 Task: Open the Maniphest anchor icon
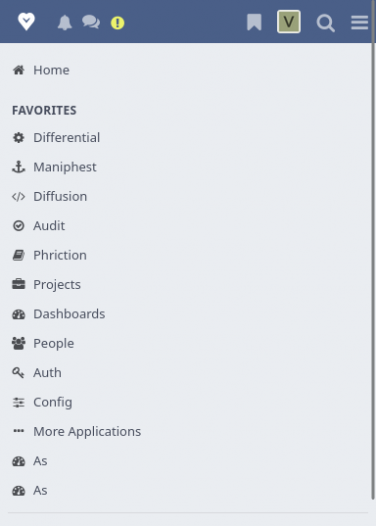pyautogui.click(x=18, y=167)
